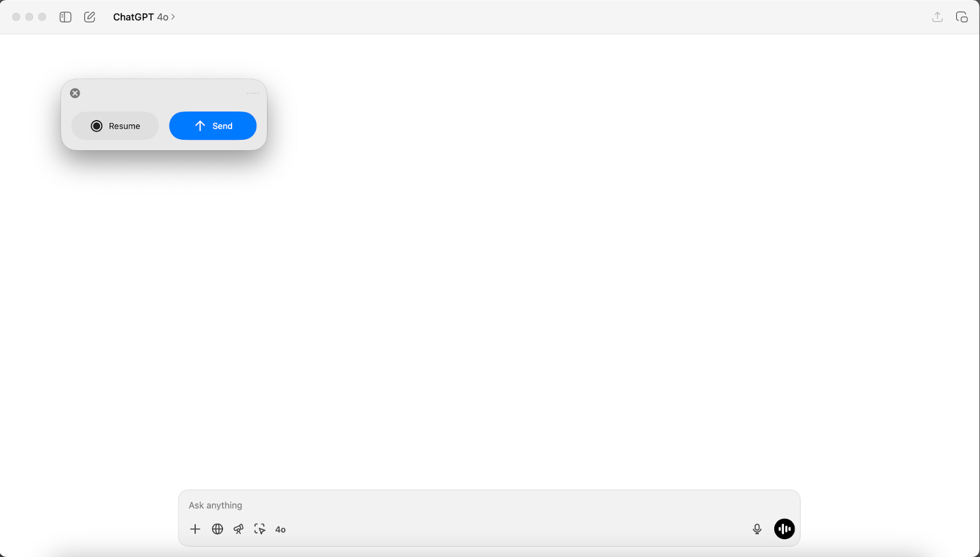Click the ChatGPT title in the header
This screenshot has width=980, height=557.
coord(134,17)
